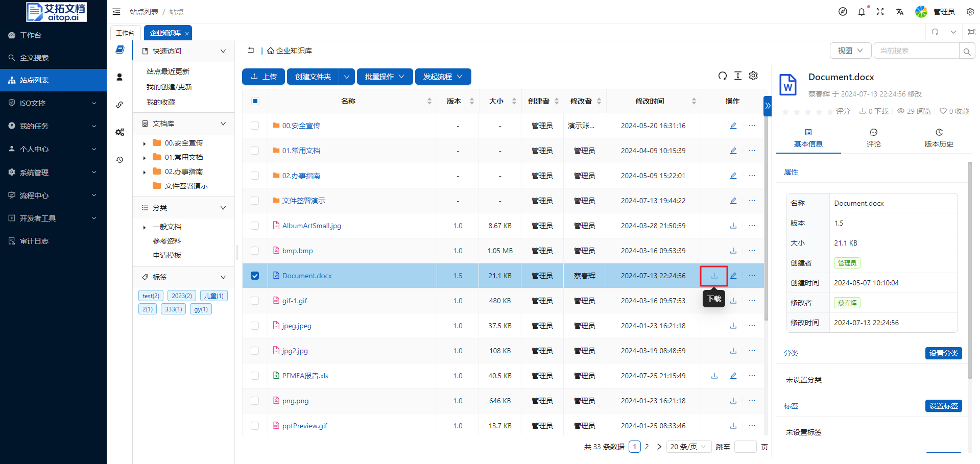Open more actions for bmp.bmp row
The height and width of the screenshot is (464, 980).
(752, 251)
